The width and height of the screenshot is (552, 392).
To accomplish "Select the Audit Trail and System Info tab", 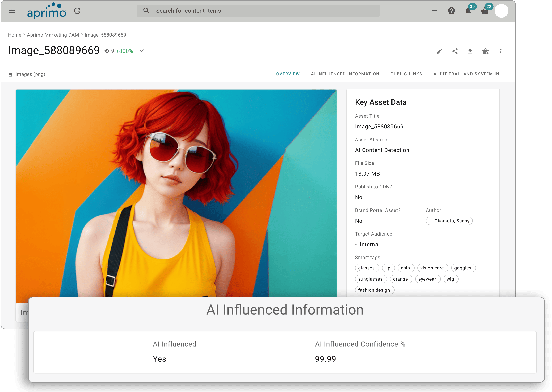I will click(x=468, y=74).
